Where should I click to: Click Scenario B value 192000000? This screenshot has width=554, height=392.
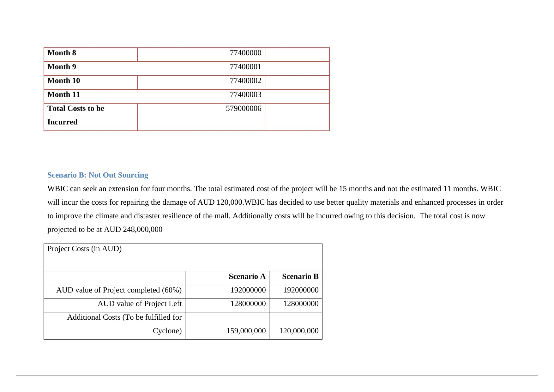[301, 290]
